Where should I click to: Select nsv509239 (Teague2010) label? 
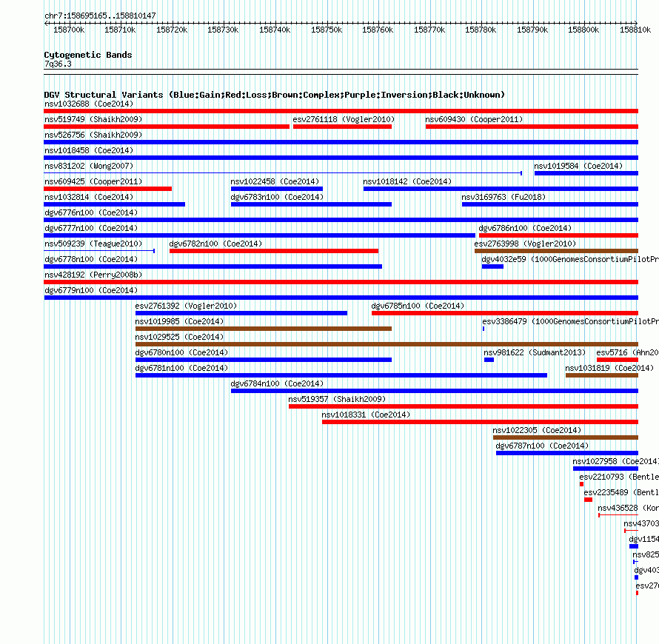coord(93,244)
